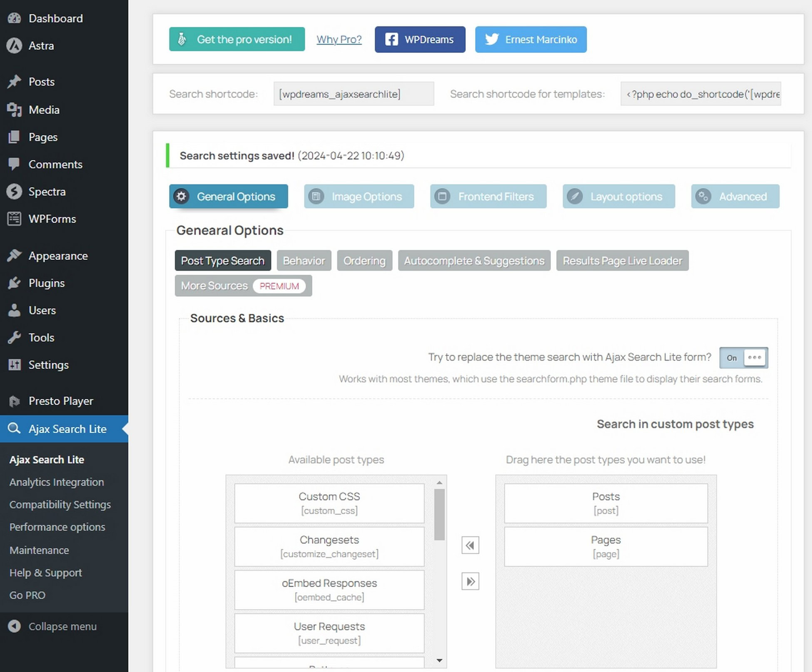Open the More Sources premium tab
Viewport: 812px width, 672px height.
(x=243, y=286)
